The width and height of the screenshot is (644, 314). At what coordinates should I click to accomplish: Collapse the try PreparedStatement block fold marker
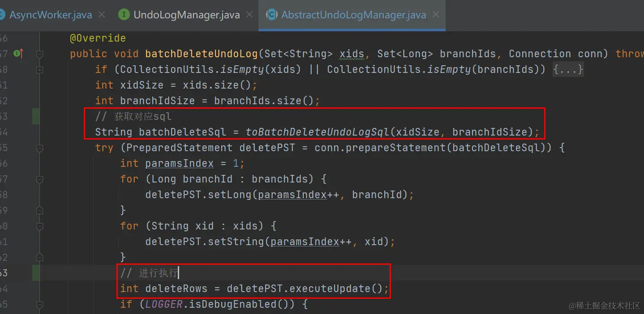[40, 148]
